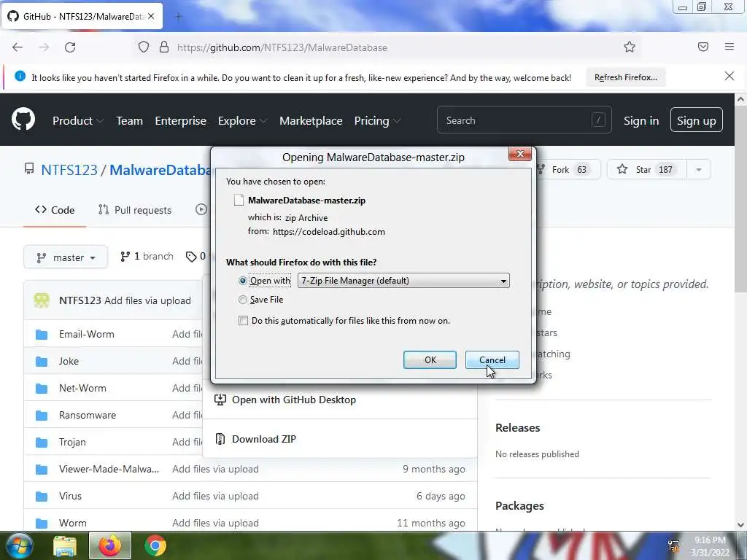This screenshot has height=560, width=747.
Task: Open the Enterprise page link
Action: pos(181,120)
